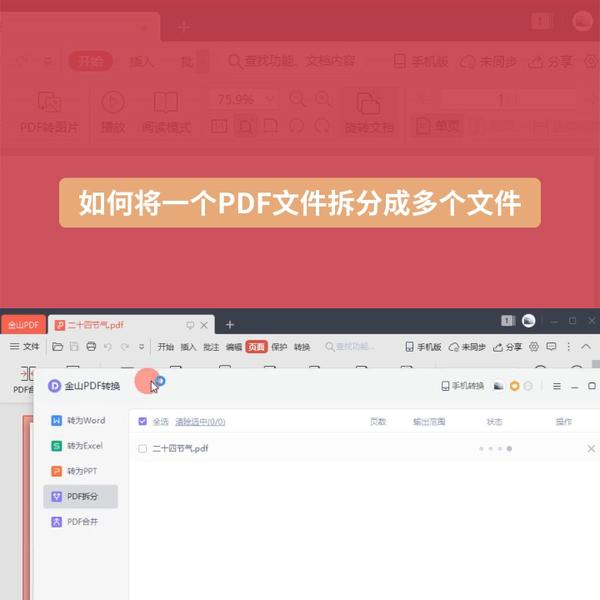Select the highlighted 页面 ribbon tab

pos(256,347)
